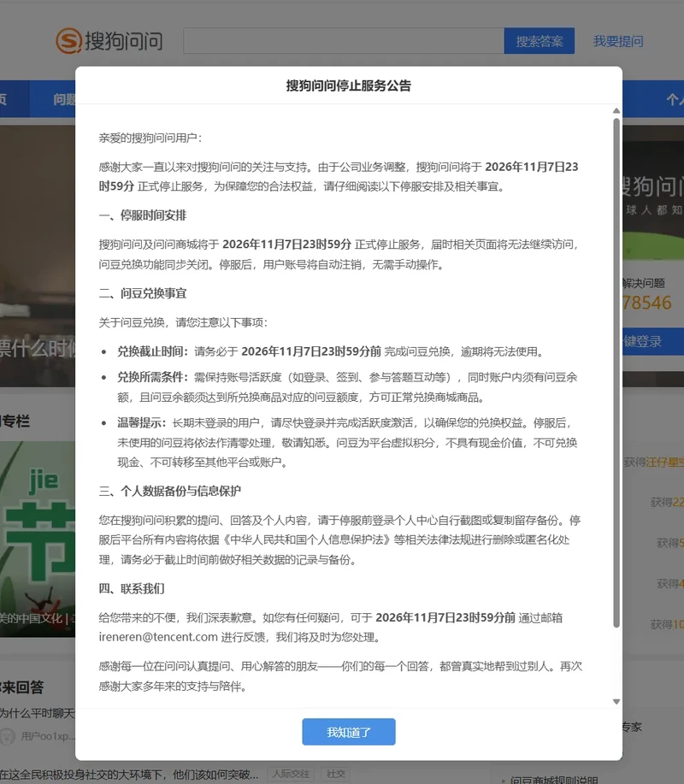This screenshot has height=784, width=684.
Task: Click the search input field
Action: pos(344,40)
